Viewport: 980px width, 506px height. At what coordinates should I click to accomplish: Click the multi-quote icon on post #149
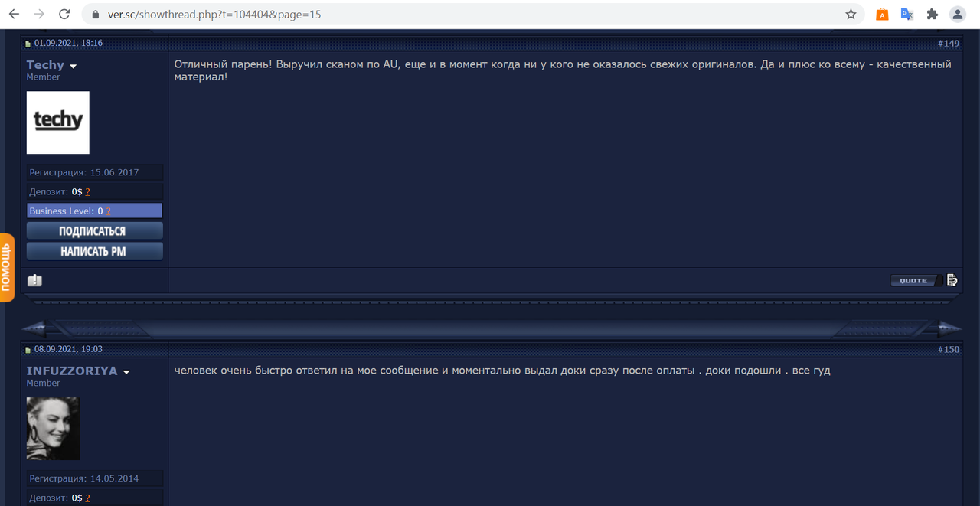click(x=952, y=280)
